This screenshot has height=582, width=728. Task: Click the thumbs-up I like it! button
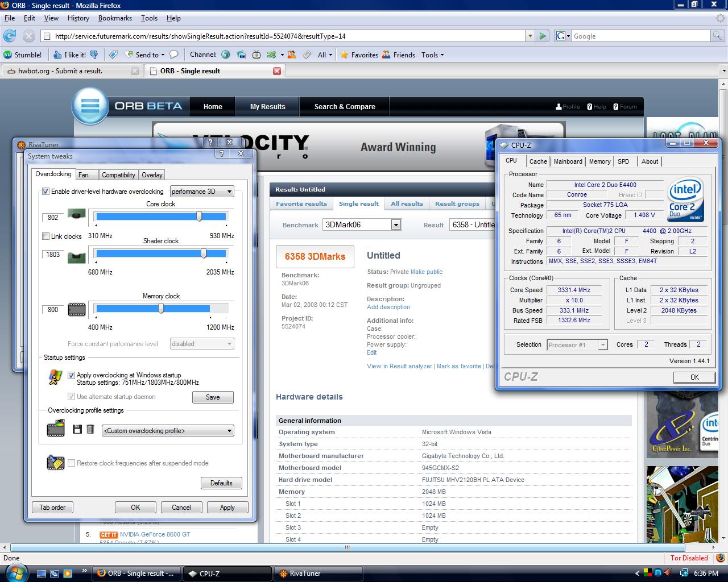[x=69, y=55]
